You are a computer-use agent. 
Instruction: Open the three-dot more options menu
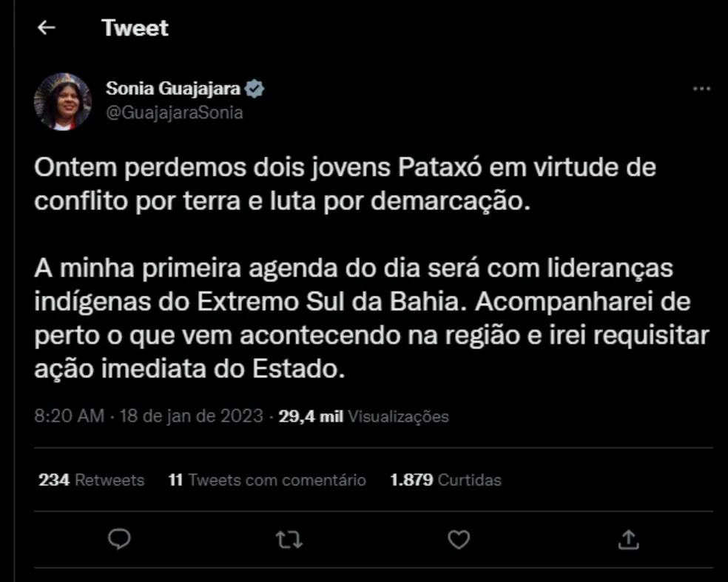701,89
